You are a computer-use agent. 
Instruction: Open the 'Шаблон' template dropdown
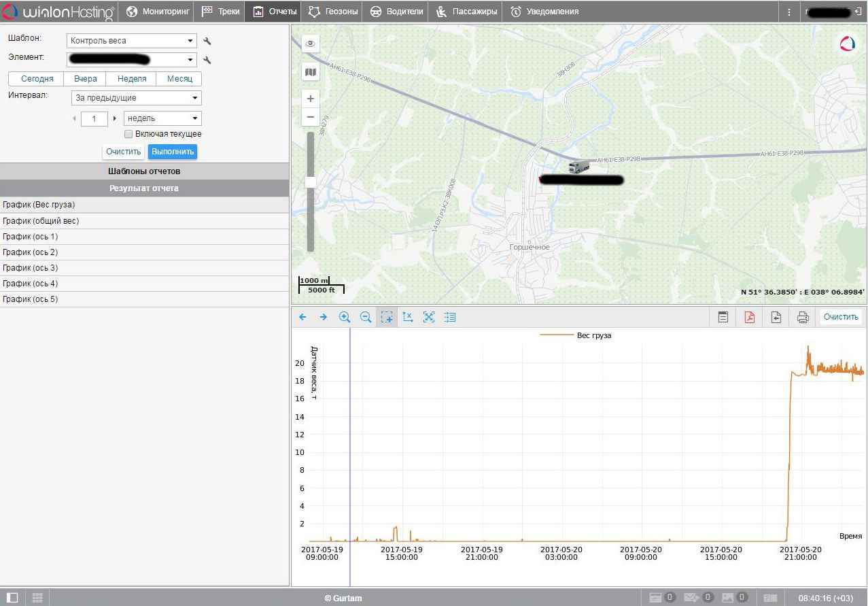point(132,41)
